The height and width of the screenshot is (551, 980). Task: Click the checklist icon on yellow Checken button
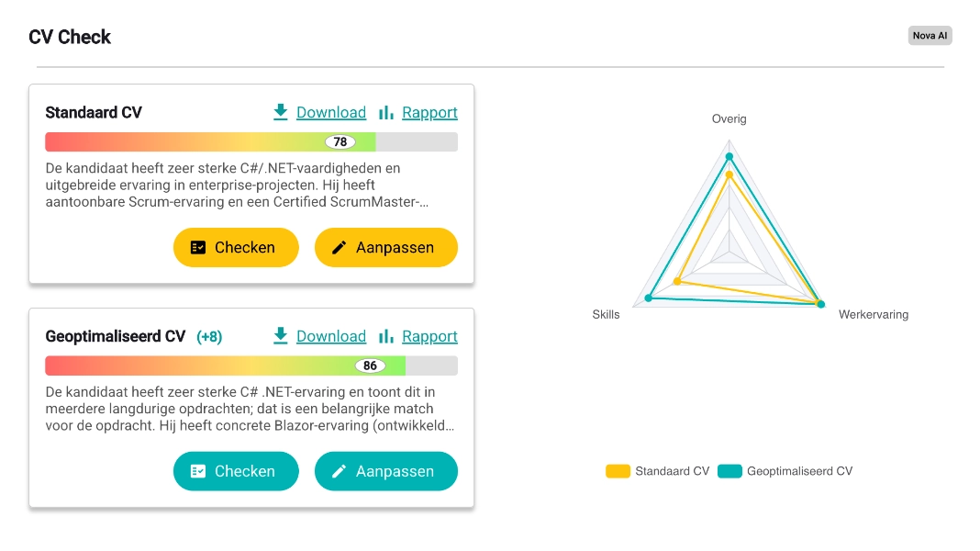click(198, 248)
